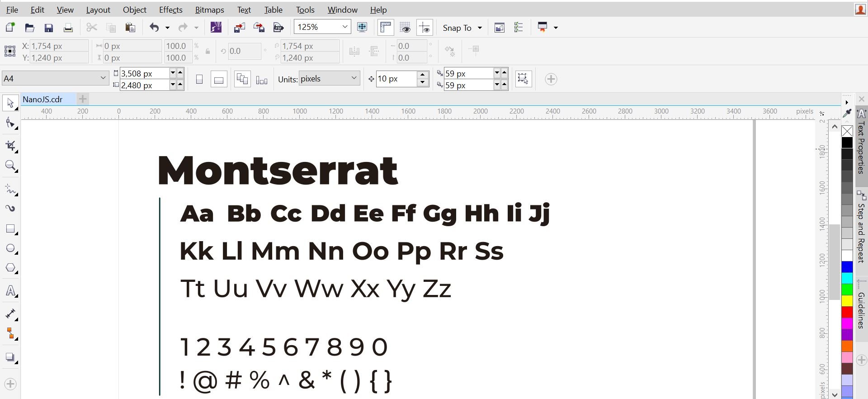This screenshot has width=868, height=399.
Task: Select the Freehand curve tool
Action: pyautogui.click(x=11, y=189)
